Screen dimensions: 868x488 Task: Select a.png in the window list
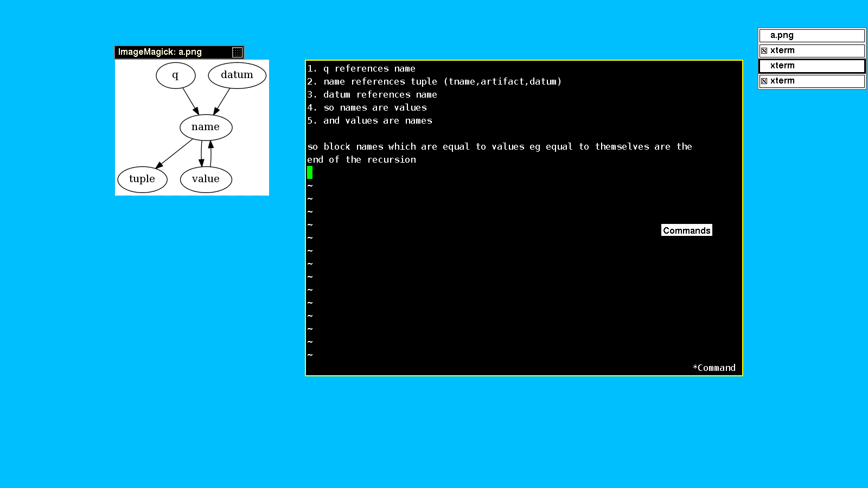pyautogui.click(x=812, y=35)
